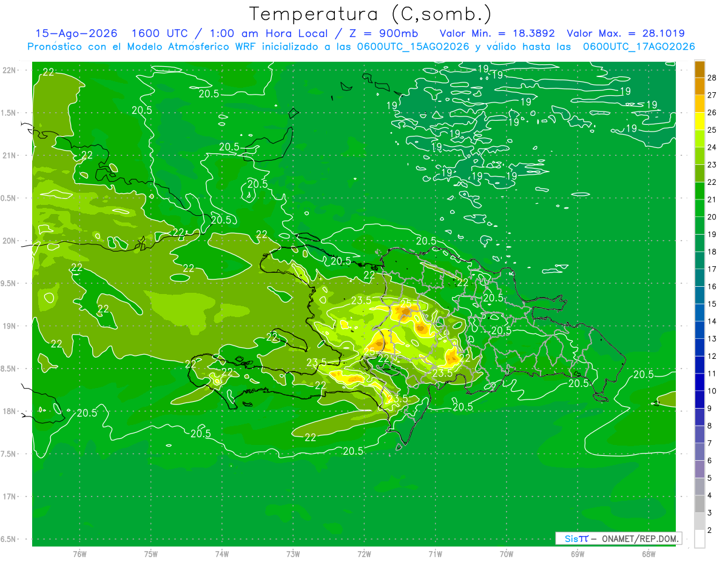Viewport: 728px width, 562px height.
Task: Select the teal swatch between 16 and 17
Action: coord(699,278)
